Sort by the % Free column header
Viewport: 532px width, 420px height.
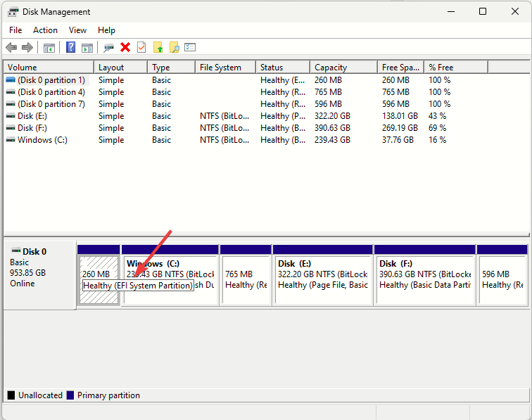click(456, 68)
